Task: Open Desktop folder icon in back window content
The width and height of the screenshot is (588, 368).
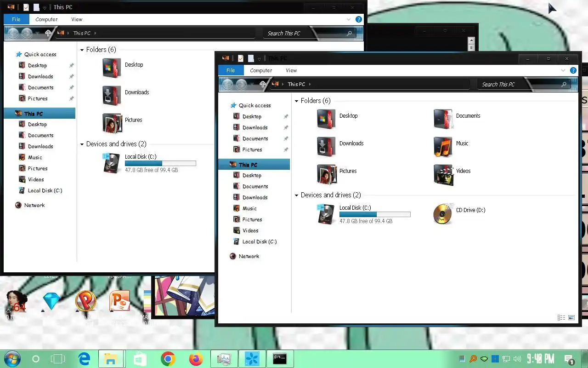Action: [x=112, y=68]
